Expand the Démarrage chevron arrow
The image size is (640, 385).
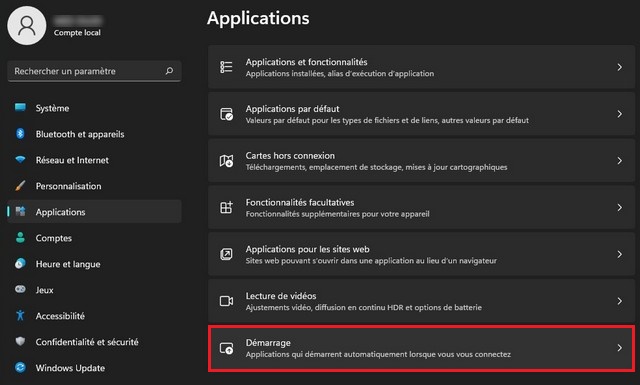click(x=620, y=348)
